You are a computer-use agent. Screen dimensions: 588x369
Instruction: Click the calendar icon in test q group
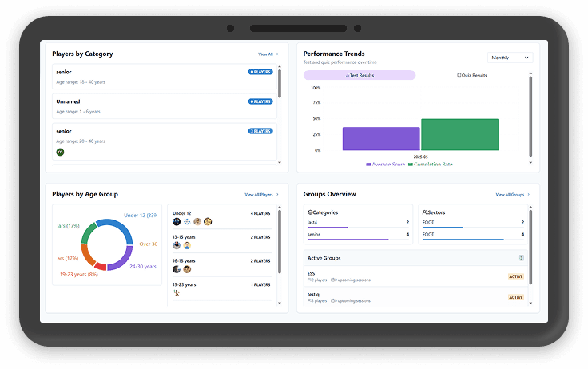coord(332,301)
